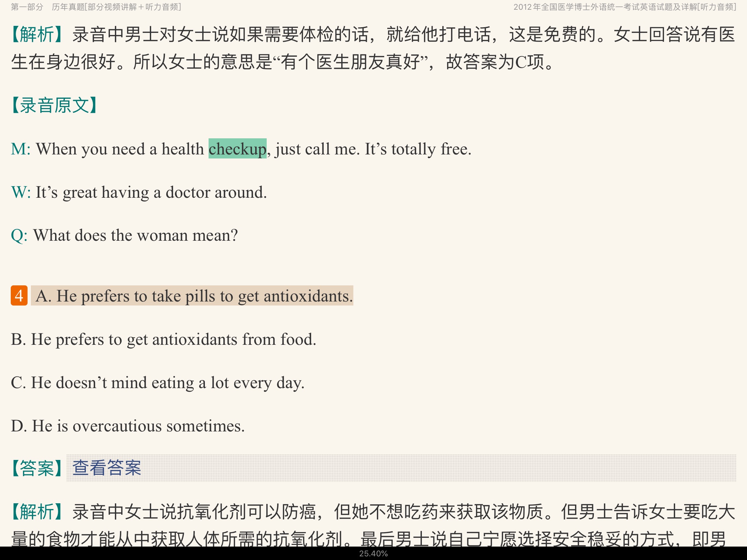Tap the 【录音原文】 section heading
This screenshot has height=560, width=747.
pos(54,105)
